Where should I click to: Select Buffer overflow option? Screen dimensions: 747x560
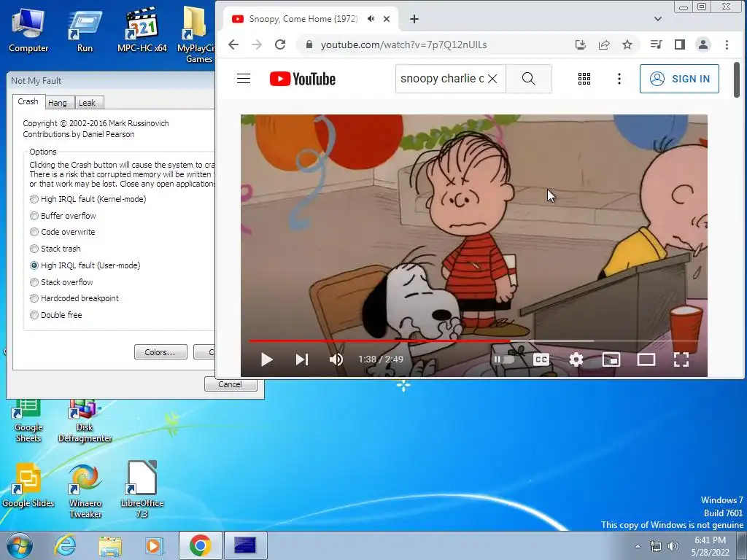point(63,216)
